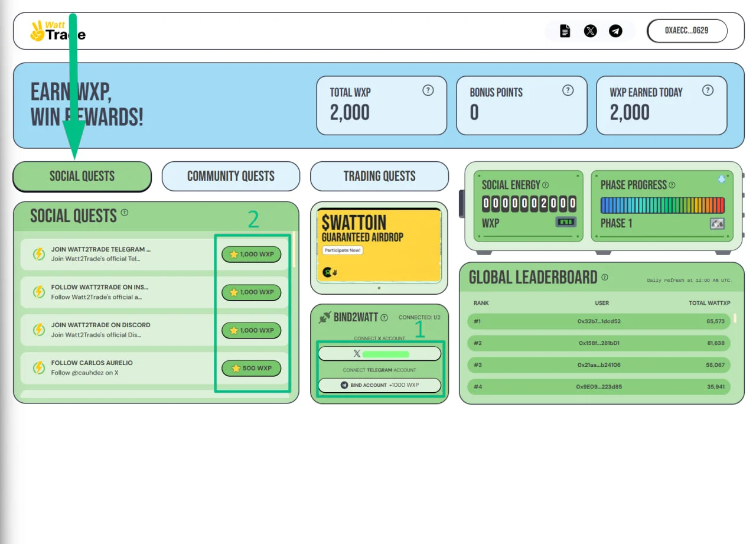Click the gauge icon beside Phase 1
Image resolution: width=756 pixels, height=544 pixels.
pyautogui.click(x=717, y=224)
